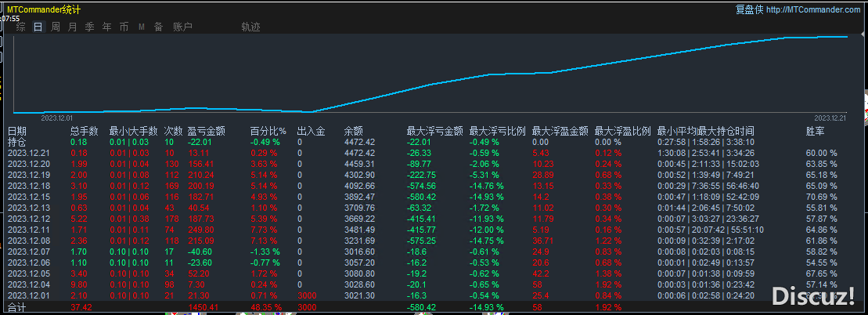Click the 日期 column header
This screenshot has width=868, height=315.
(17, 132)
